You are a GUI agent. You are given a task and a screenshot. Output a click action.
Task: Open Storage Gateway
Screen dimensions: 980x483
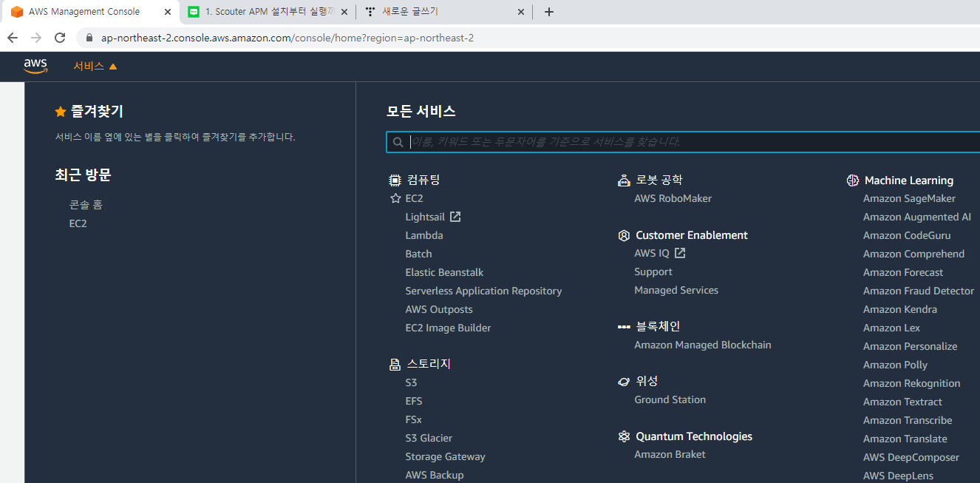445,456
